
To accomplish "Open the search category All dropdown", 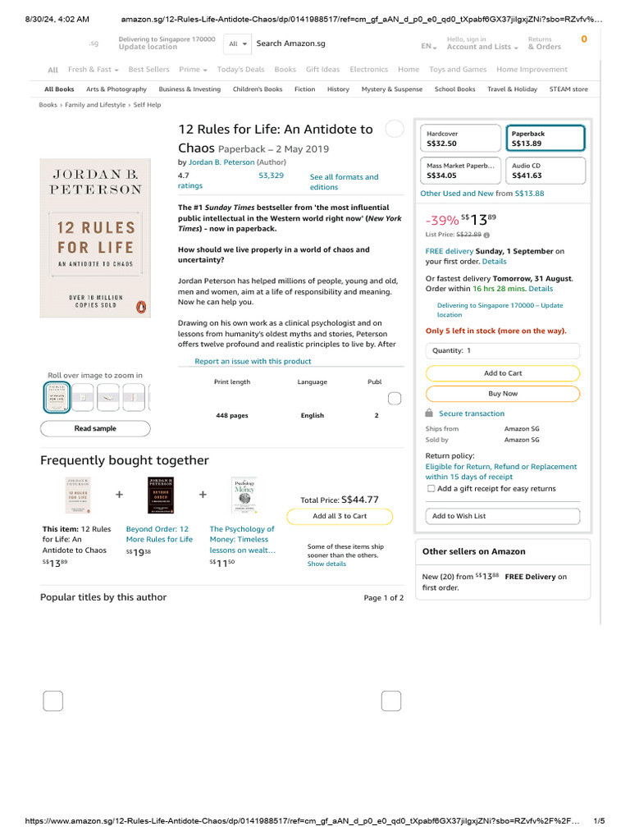I will pos(237,44).
